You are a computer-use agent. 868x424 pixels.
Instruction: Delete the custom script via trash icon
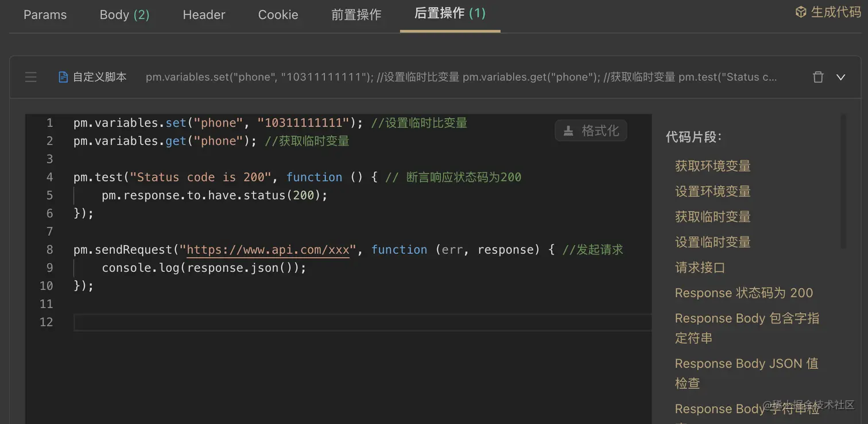[818, 77]
